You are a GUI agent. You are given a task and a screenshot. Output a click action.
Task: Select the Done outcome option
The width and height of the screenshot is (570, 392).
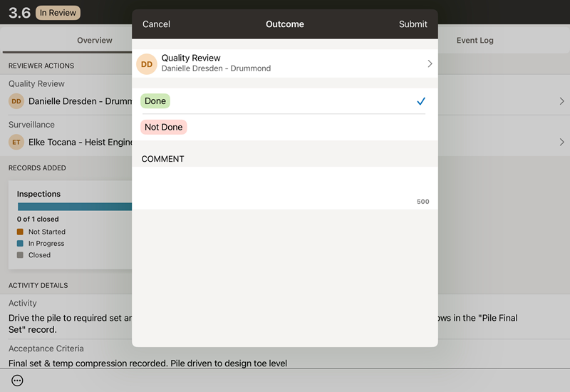click(155, 101)
